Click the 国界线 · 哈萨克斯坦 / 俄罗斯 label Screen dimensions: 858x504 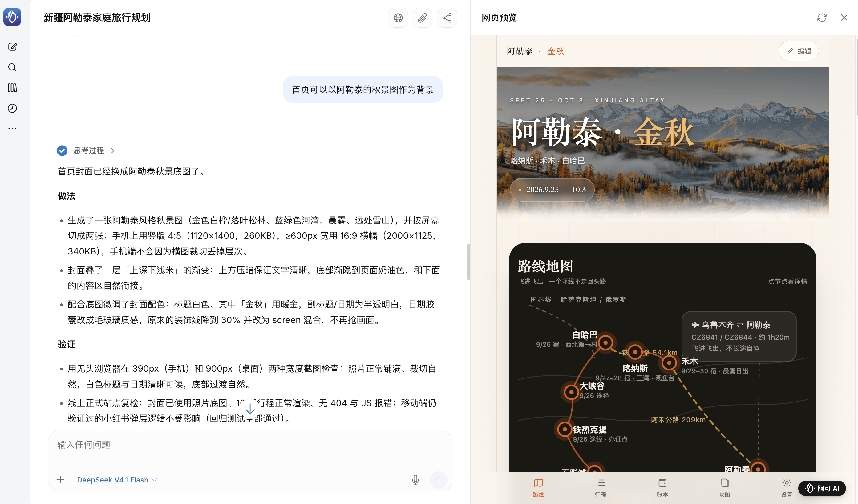point(578,299)
